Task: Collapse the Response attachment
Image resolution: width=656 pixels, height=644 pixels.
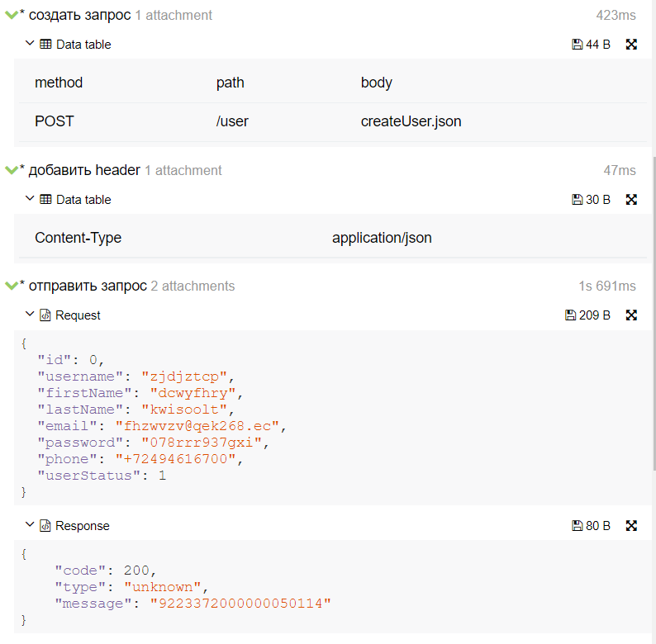Action: [x=29, y=524]
